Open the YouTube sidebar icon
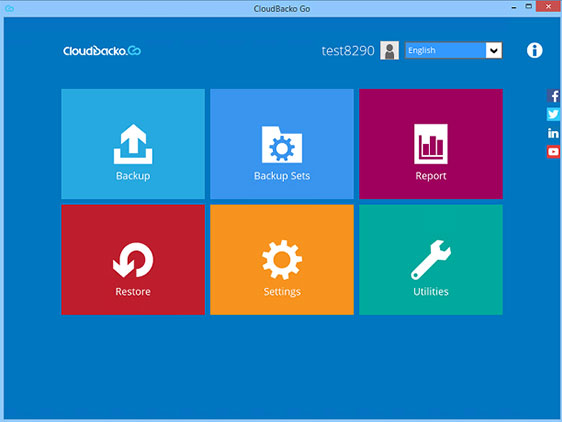Image resolution: width=562 pixels, height=422 pixels. pos(553,152)
